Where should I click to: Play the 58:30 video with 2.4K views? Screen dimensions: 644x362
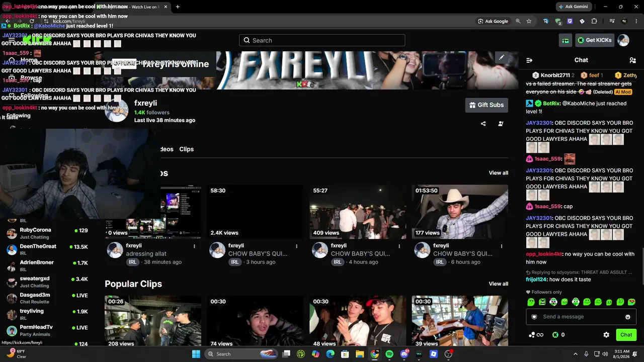point(255,212)
